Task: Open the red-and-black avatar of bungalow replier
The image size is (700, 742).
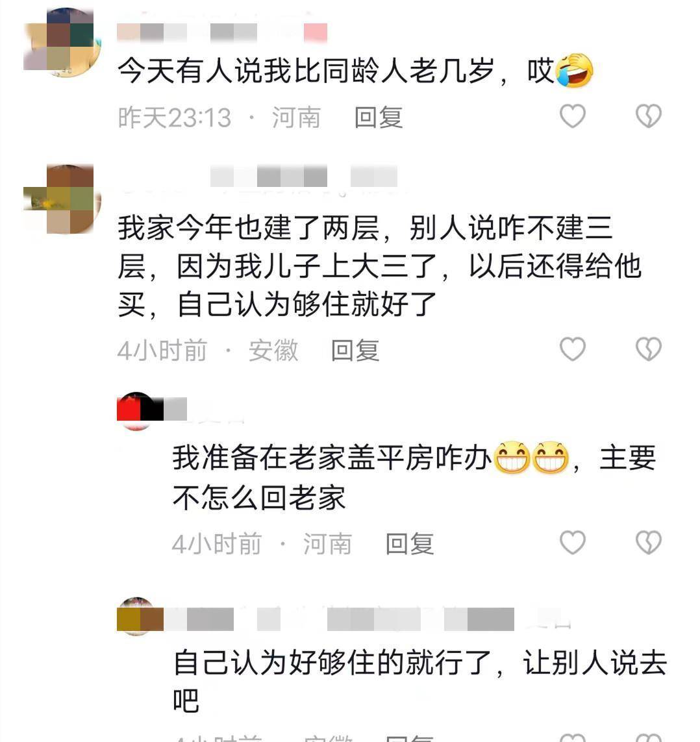Action: tap(136, 411)
